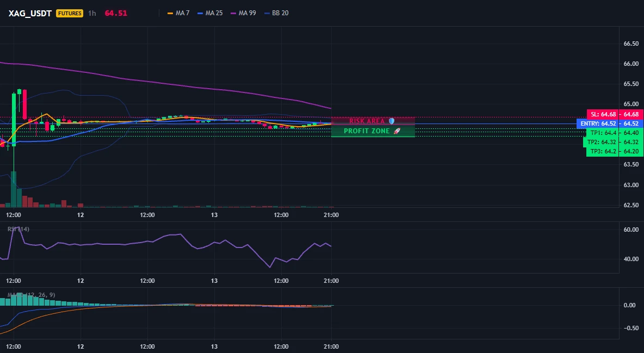Click the yellow FUTURES badge
The height and width of the screenshot is (353, 644).
click(70, 13)
